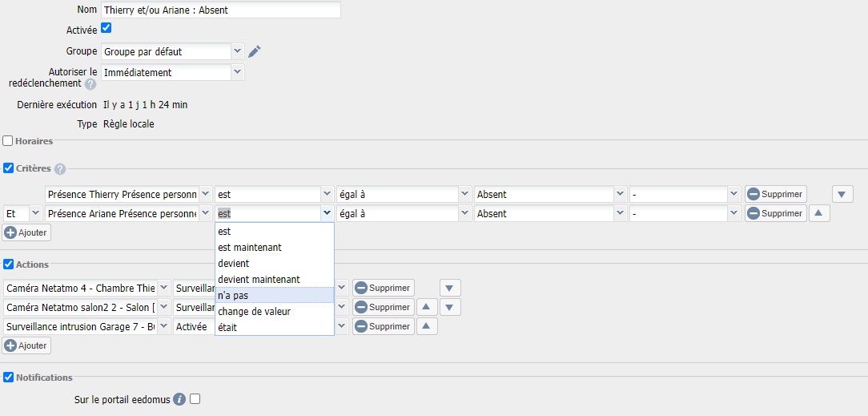Move the Caméra Netatmo 4 action down
The height and width of the screenshot is (416, 868).
(450, 288)
